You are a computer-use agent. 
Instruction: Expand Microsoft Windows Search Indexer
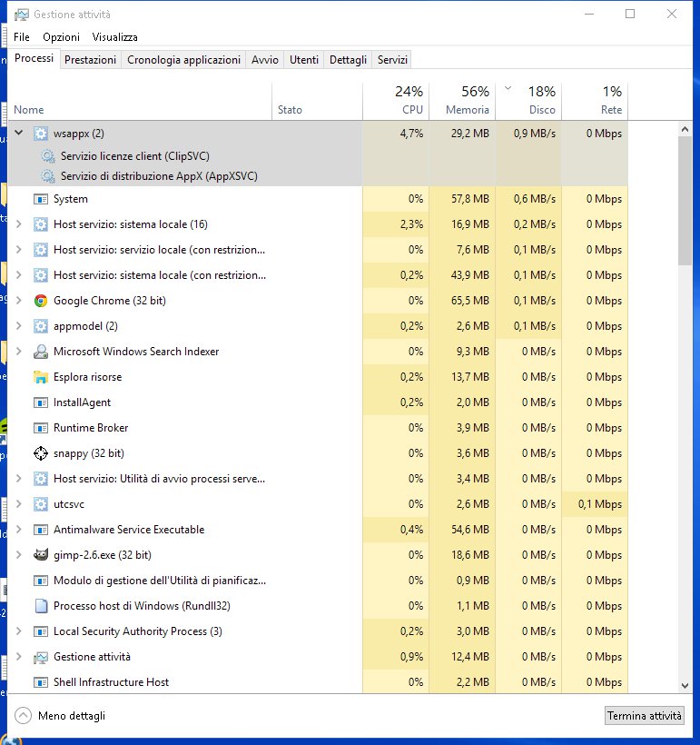19,351
